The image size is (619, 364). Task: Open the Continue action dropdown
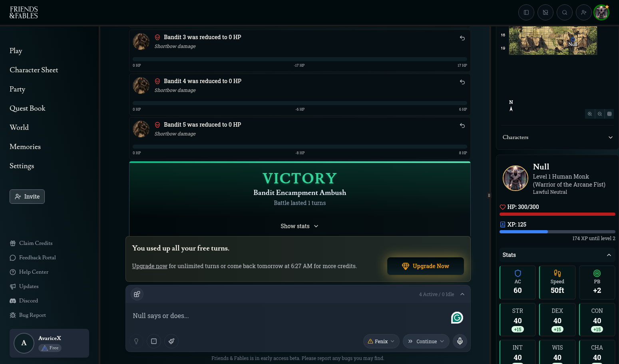click(426, 341)
